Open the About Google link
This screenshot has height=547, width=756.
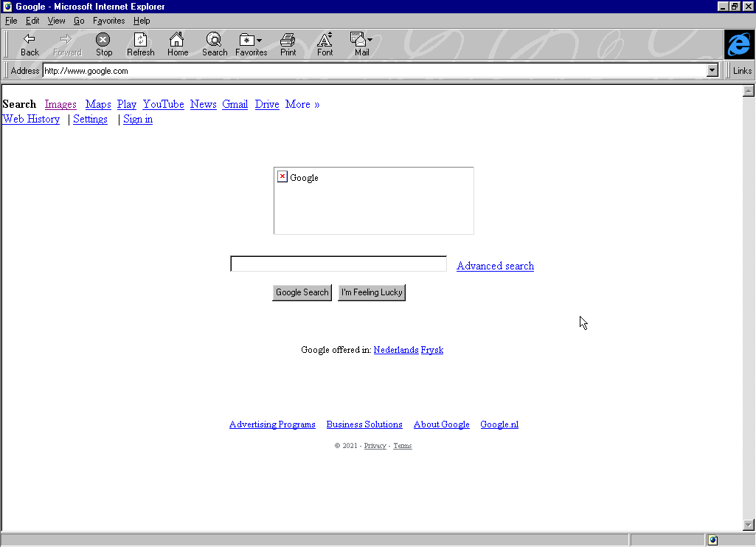click(x=442, y=424)
